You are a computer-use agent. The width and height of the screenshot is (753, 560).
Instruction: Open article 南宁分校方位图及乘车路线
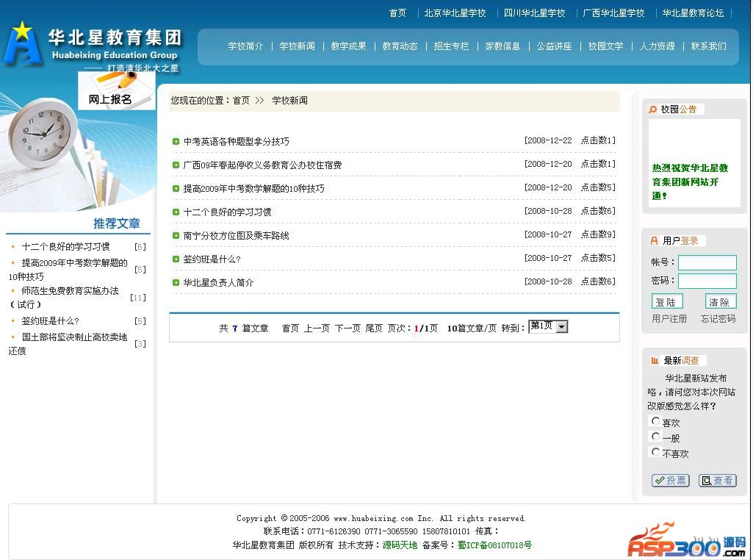point(236,236)
